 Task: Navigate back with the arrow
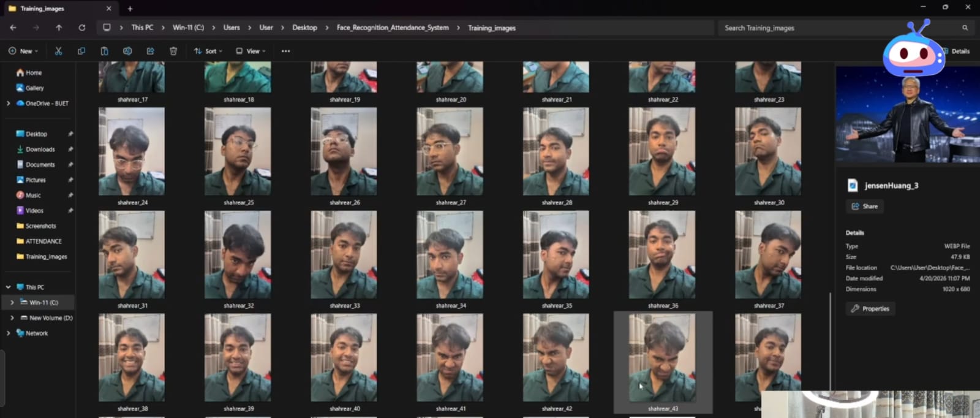pos(13,28)
